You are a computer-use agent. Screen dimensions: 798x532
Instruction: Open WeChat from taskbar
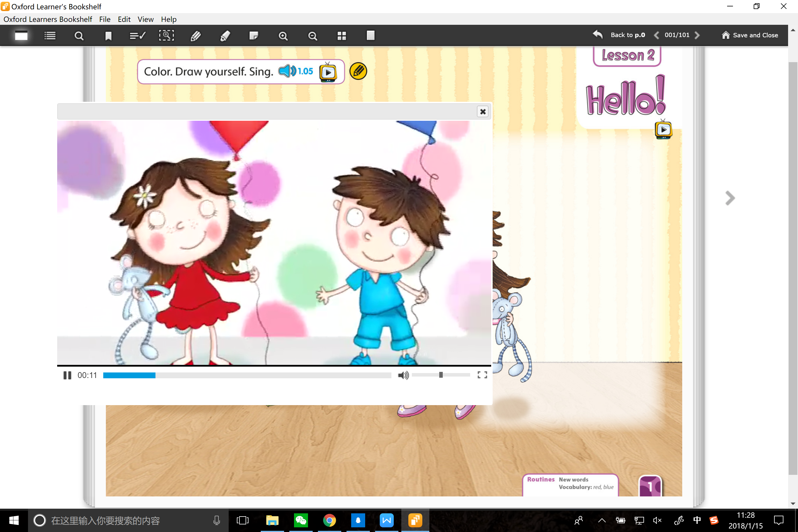301,520
